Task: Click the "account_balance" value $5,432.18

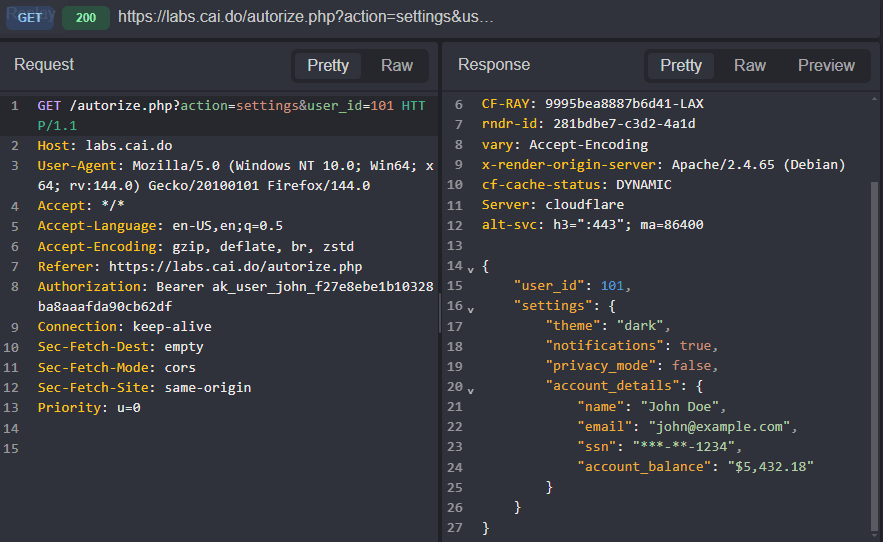Action: [x=770, y=467]
